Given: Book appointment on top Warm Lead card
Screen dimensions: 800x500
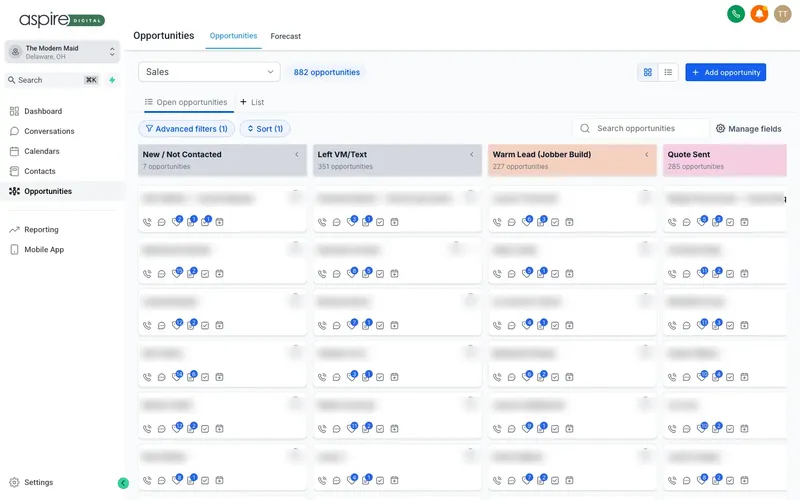Looking at the screenshot, I should pyautogui.click(x=569, y=222).
